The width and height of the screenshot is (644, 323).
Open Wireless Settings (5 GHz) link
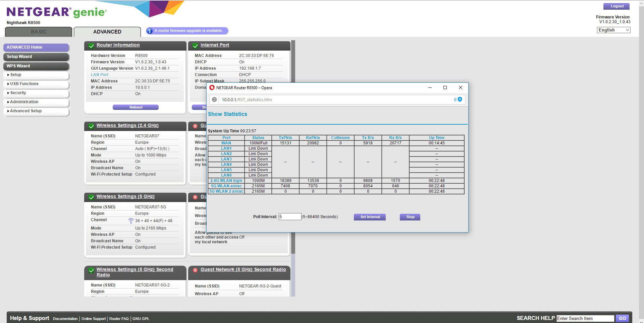[x=125, y=196]
